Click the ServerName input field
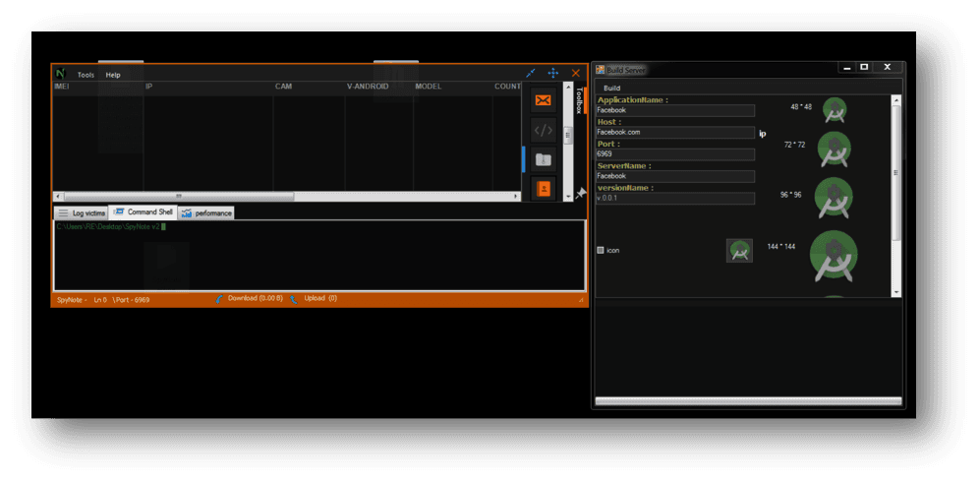This screenshot has height=482, width=980. 675,176
